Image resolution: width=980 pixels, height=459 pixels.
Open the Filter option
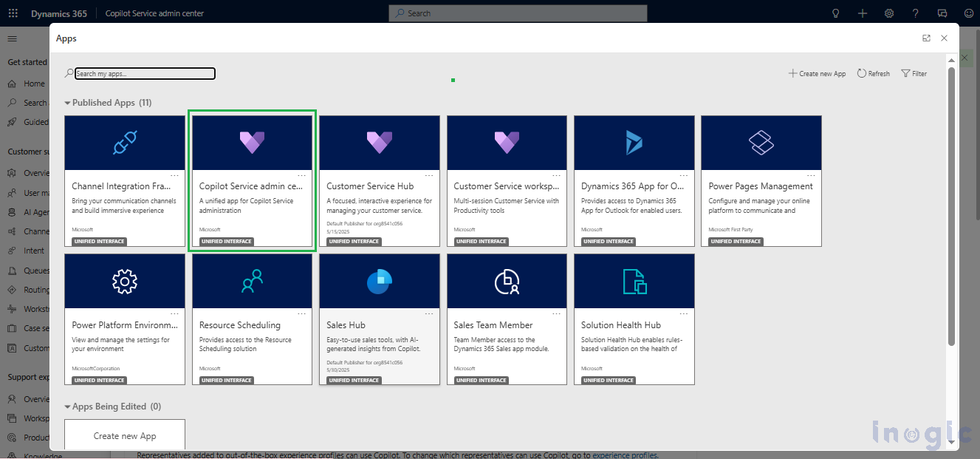(914, 74)
